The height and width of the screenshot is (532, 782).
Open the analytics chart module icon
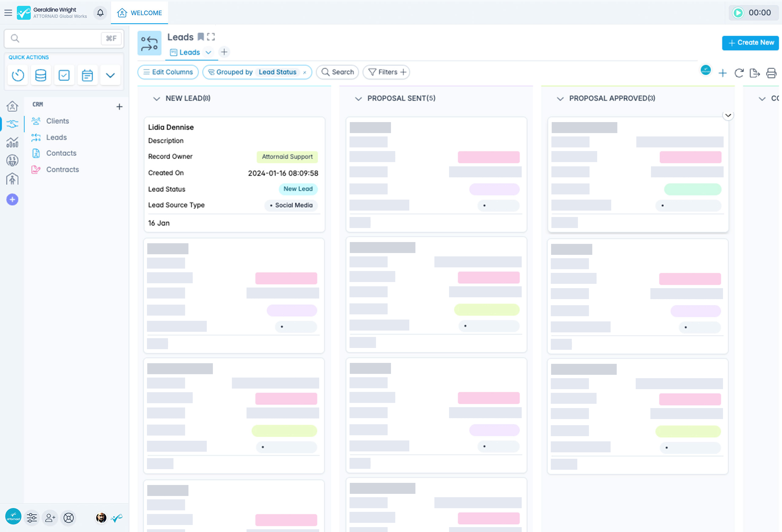point(12,143)
